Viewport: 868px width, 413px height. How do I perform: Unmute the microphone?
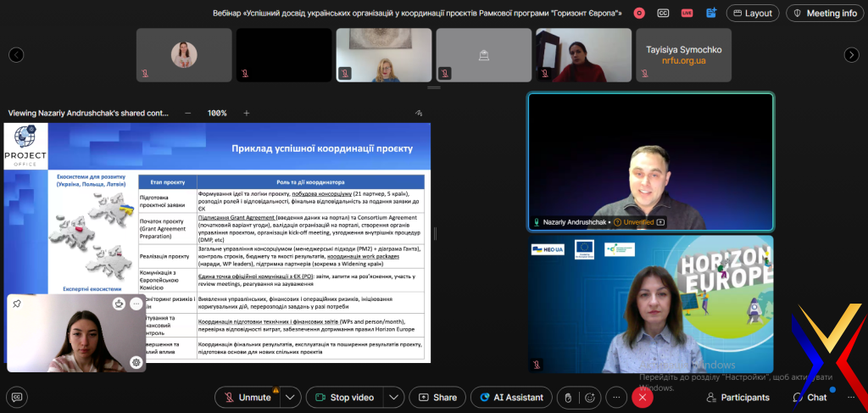coord(247,397)
